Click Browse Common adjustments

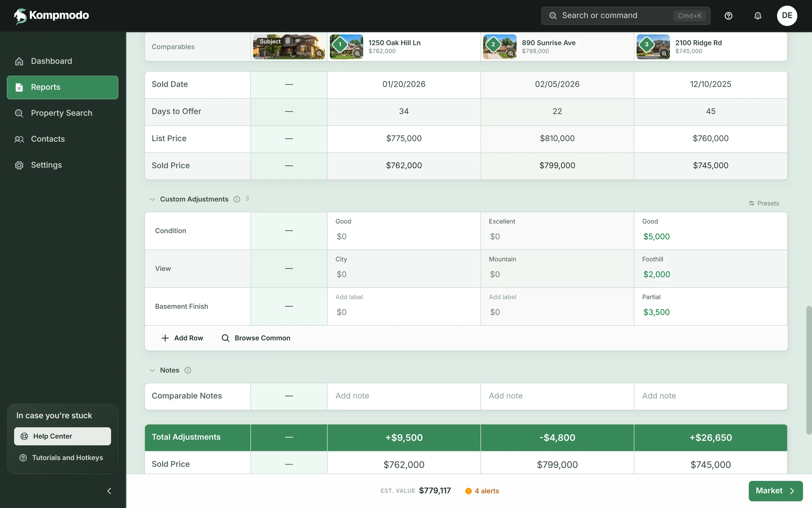pos(256,338)
